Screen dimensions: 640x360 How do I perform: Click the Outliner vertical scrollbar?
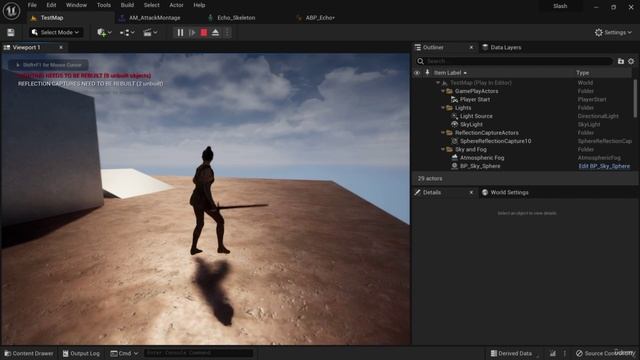[635, 98]
